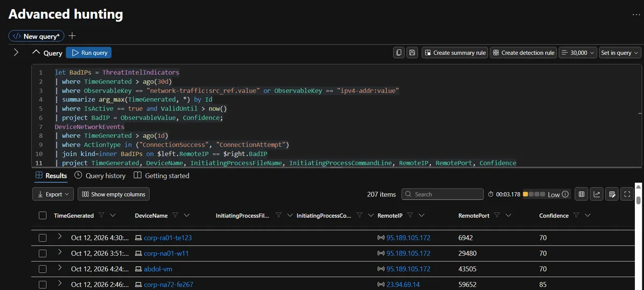The width and height of the screenshot is (644, 290).
Task: Open the Confidence column sort chevron
Action: coord(588,215)
